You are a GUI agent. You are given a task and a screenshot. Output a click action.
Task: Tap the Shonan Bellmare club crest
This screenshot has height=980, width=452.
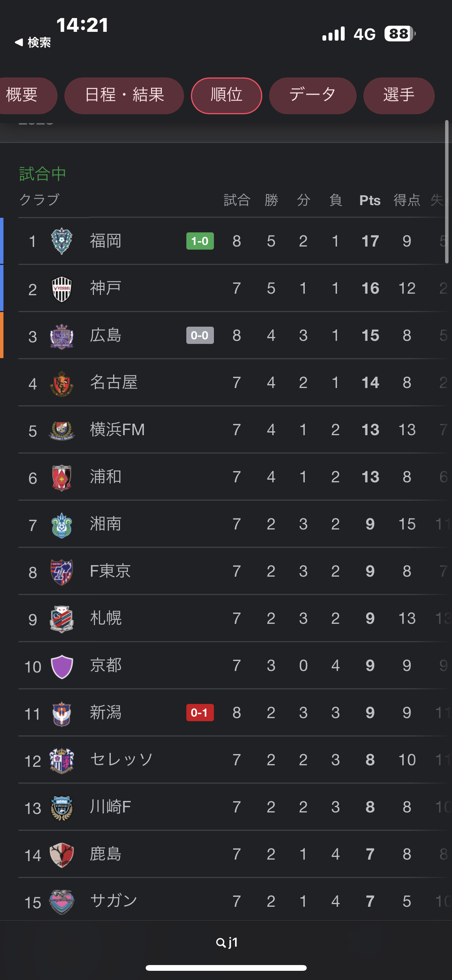pyautogui.click(x=62, y=525)
